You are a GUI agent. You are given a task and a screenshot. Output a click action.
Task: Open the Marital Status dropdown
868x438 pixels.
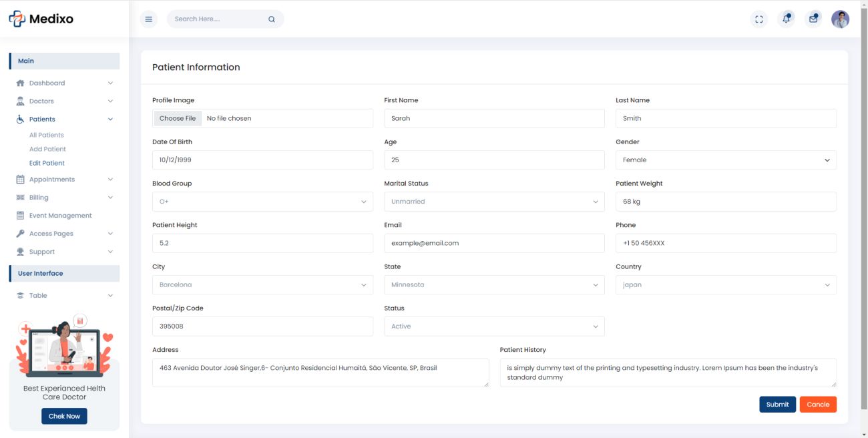coord(494,202)
